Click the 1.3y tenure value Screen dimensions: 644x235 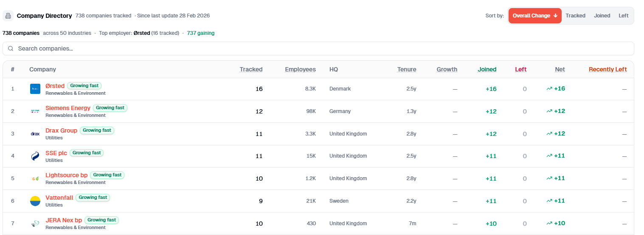411,111
